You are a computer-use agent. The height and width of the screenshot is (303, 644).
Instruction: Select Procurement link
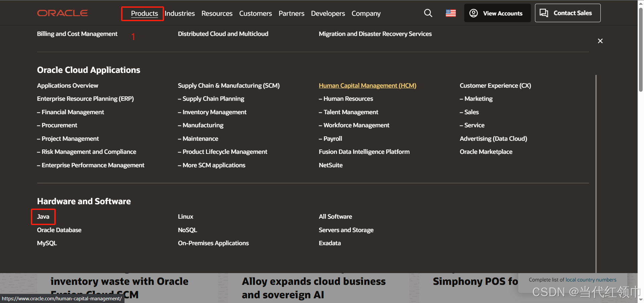pos(57,125)
